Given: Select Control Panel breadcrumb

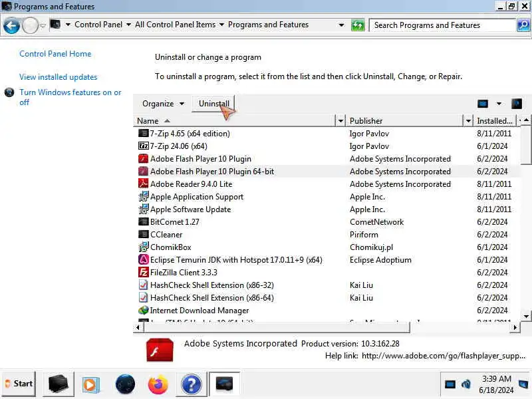Looking at the screenshot, I should pyautogui.click(x=98, y=25).
